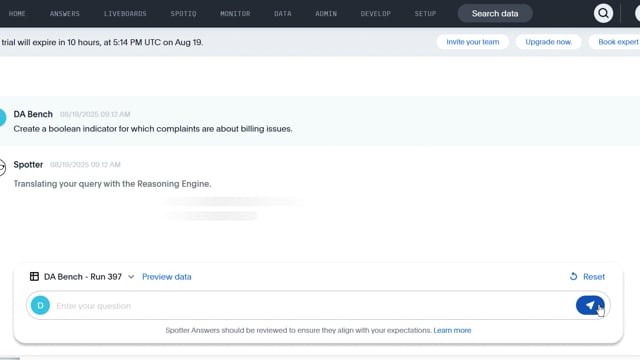
Task: Expand the DA Bench - Run 397 dropdown chevron
Action: (131, 277)
